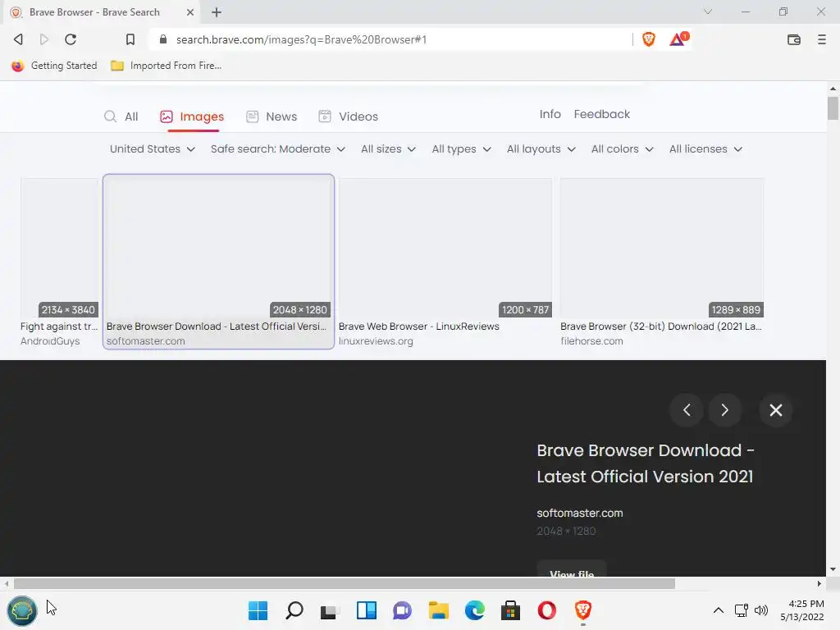The width and height of the screenshot is (840, 630).
Task: Click softomaster.com source in preview panel
Action: pos(580,514)
